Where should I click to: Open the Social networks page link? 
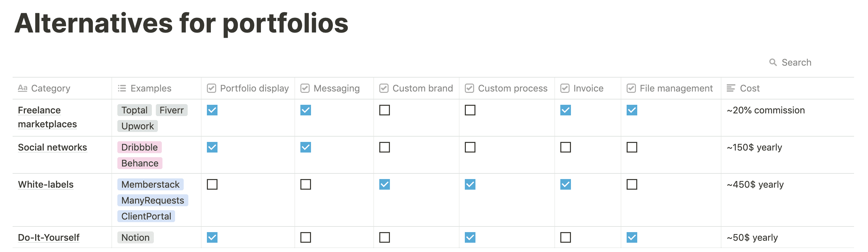coord(52,148)
